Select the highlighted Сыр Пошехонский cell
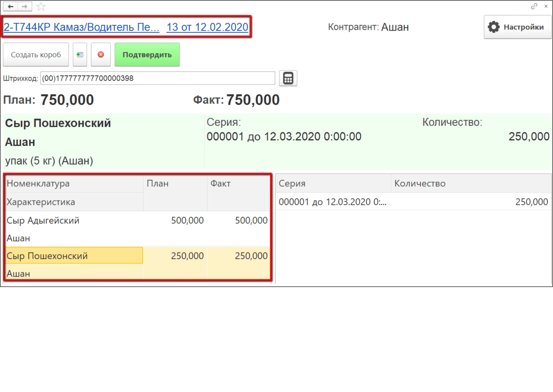The image size is (553, 392). pyautogui.click(x=74, y=256)
